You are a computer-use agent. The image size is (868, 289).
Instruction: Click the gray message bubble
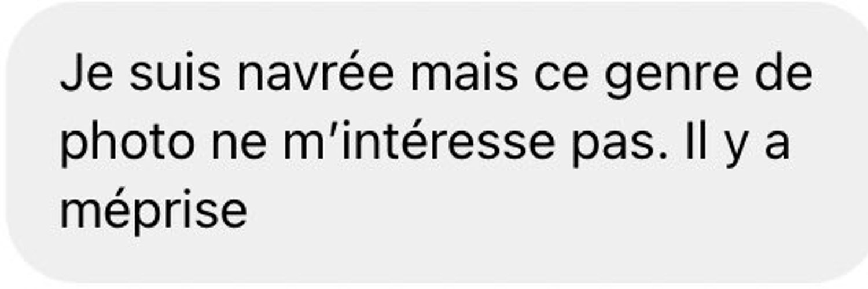[x=434, y=143]
